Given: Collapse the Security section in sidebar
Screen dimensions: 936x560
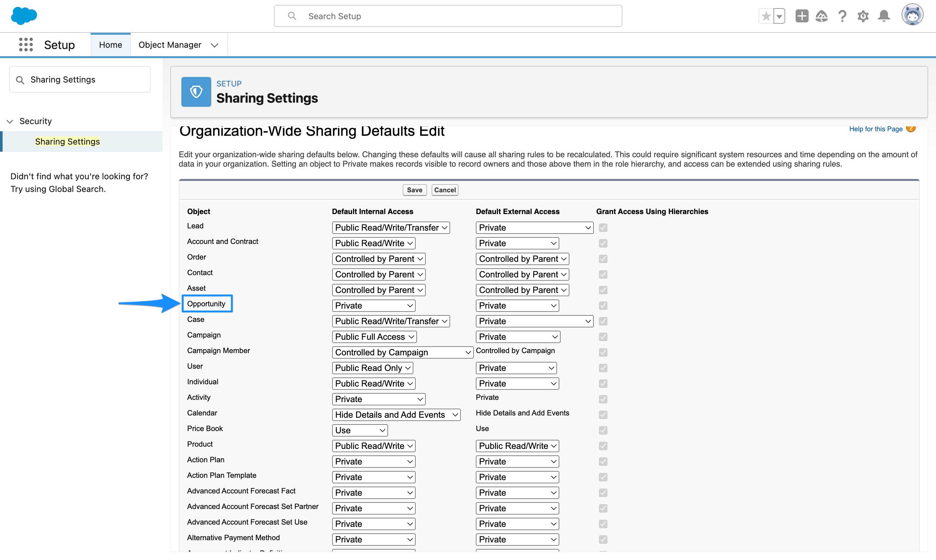Looking at the screenshot, I should click(9, 121).
